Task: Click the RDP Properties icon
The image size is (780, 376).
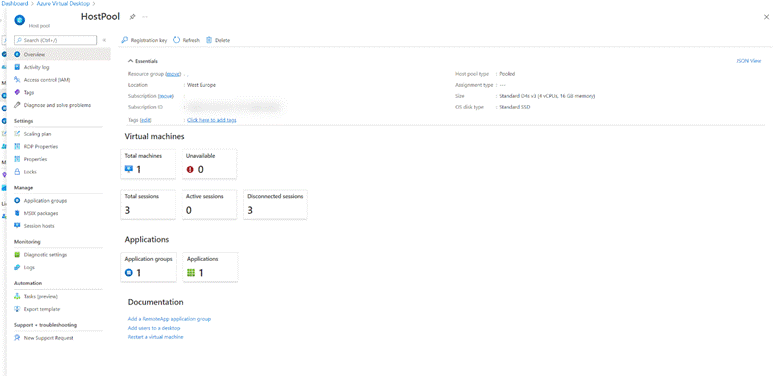Action: [x=17, y=147]
